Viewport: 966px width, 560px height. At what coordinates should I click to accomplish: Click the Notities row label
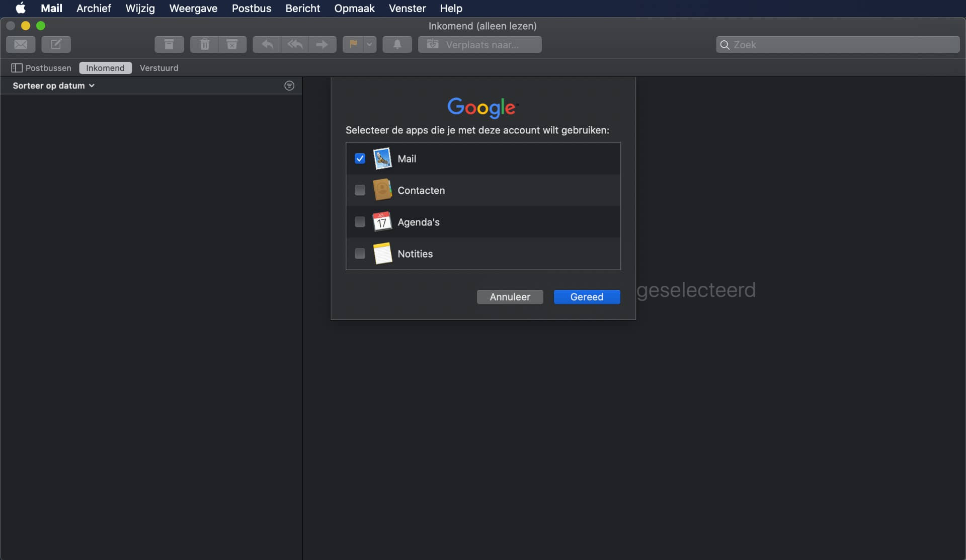tap(415, 254)
